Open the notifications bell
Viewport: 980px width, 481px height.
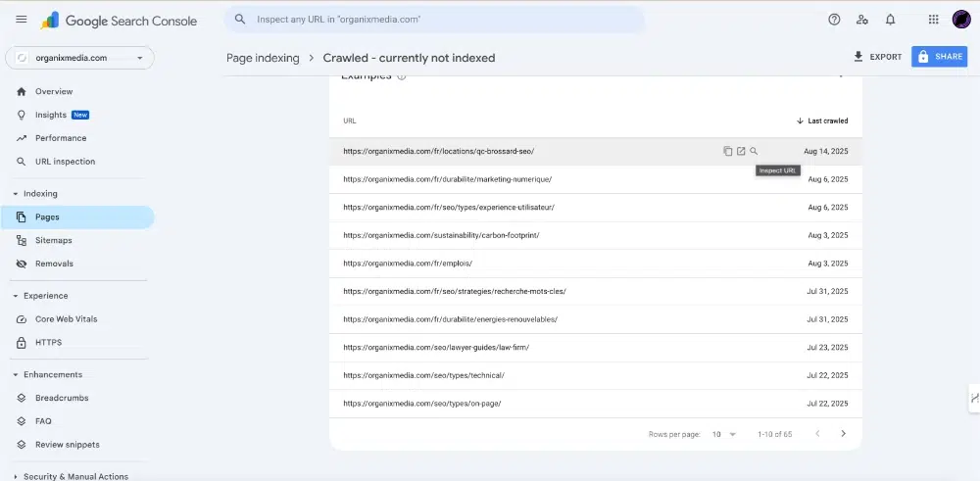(891, 20)
